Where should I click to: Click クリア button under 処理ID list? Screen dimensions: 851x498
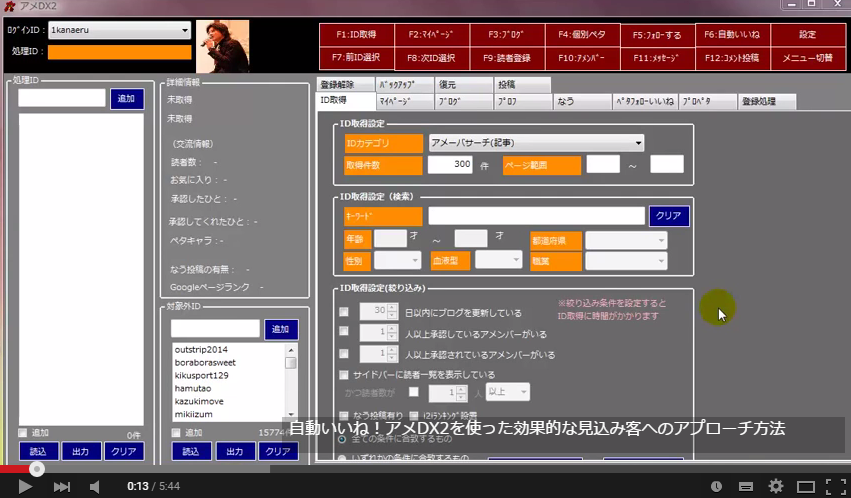124,451
